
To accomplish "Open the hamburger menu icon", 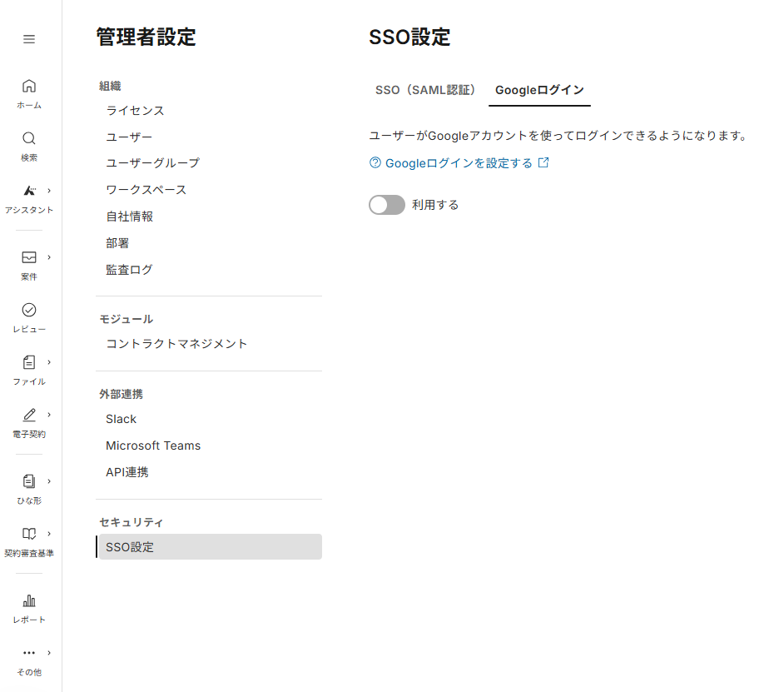I will pyautogui.click(x=29, y=39).
